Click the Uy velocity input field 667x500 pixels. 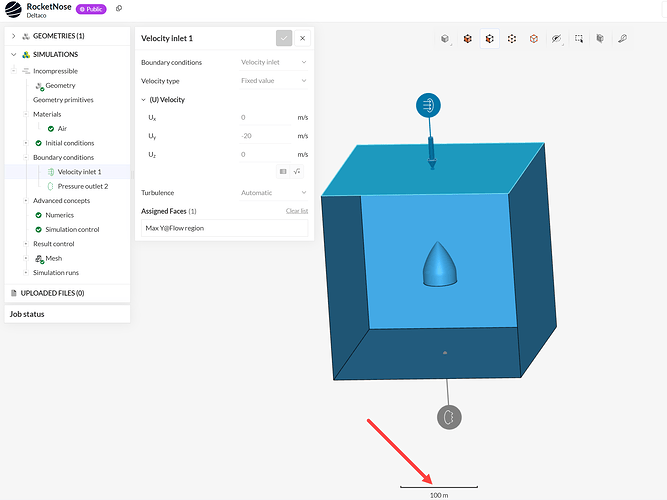click(266, 136)
